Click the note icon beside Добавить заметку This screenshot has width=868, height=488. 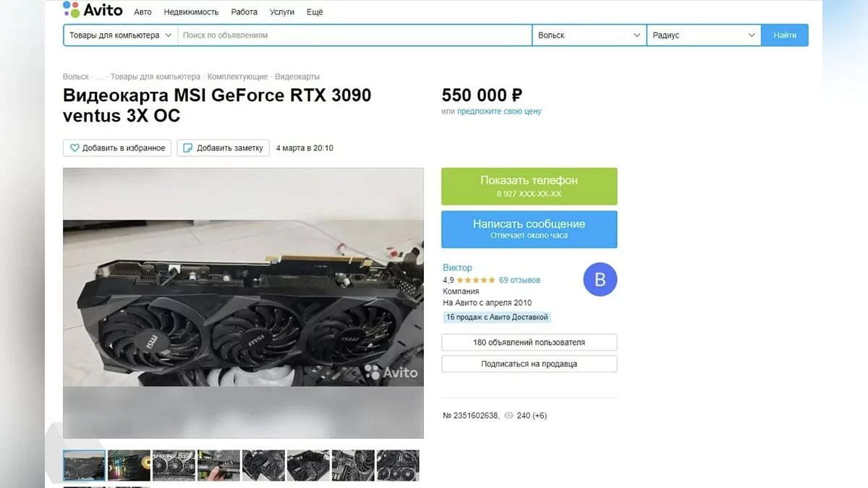188,148
